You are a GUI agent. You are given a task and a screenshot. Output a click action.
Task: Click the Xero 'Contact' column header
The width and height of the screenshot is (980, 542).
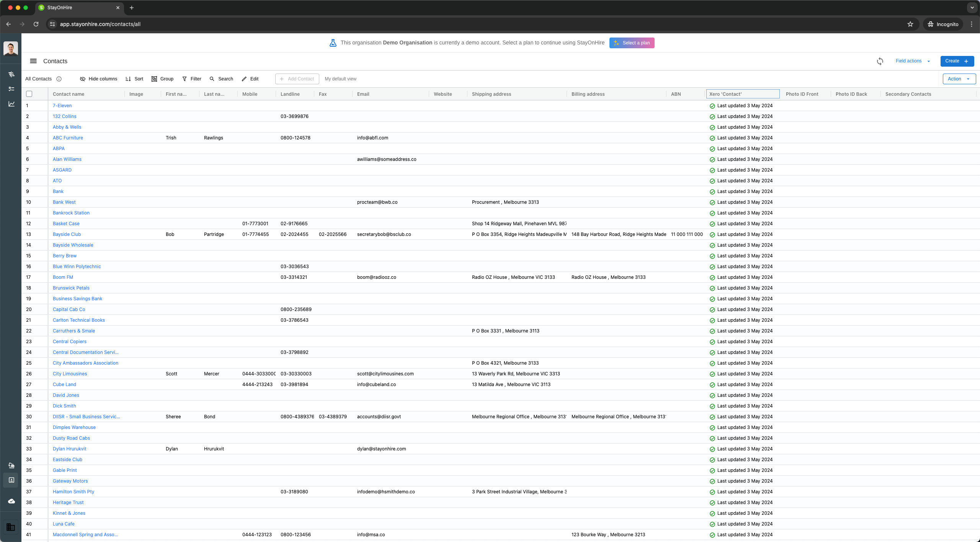[742, 94]
